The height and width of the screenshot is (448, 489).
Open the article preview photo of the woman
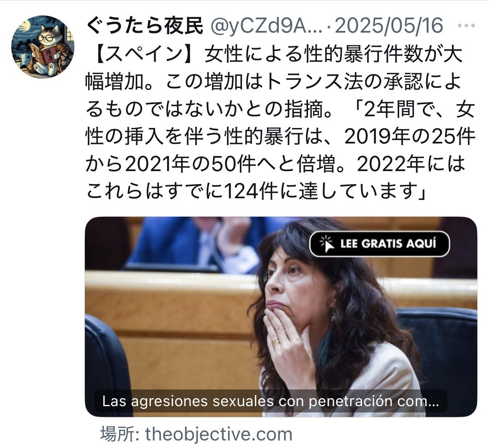click(281, 317)
